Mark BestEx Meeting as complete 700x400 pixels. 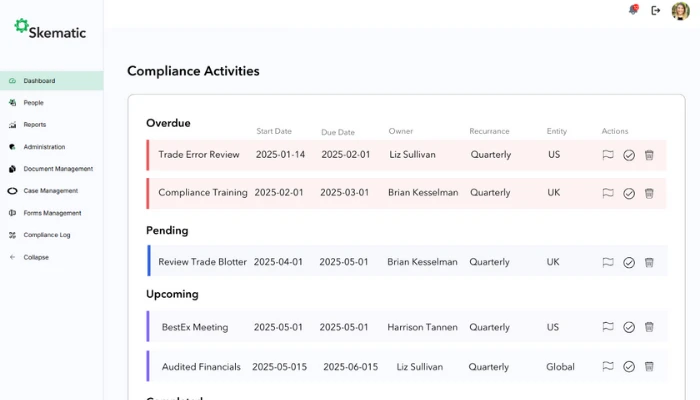[629, 327]
